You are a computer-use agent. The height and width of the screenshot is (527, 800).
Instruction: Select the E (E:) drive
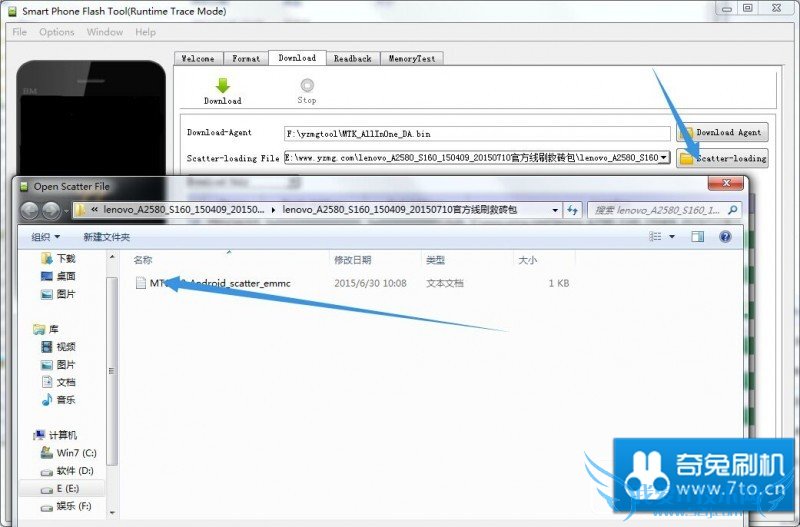pyautogui.click(x=60, y=489)
